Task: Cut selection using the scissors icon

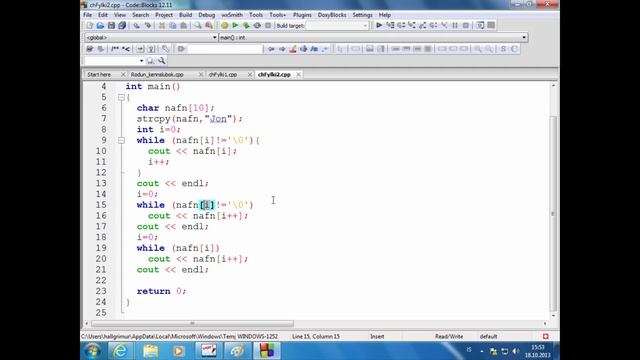Action: 162,25
